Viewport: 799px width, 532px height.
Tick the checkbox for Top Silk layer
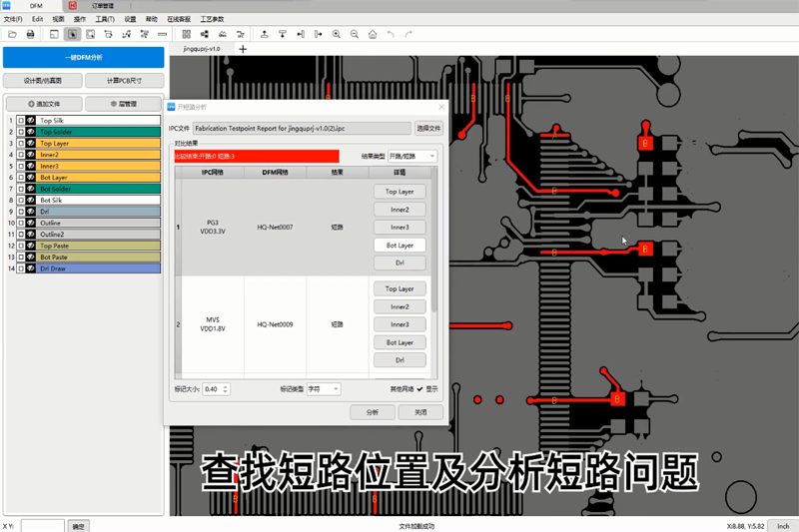click(20, 121)
